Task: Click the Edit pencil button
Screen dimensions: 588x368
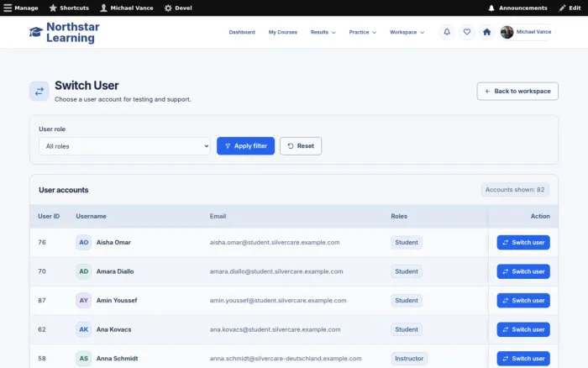Action: coord(570,8)
